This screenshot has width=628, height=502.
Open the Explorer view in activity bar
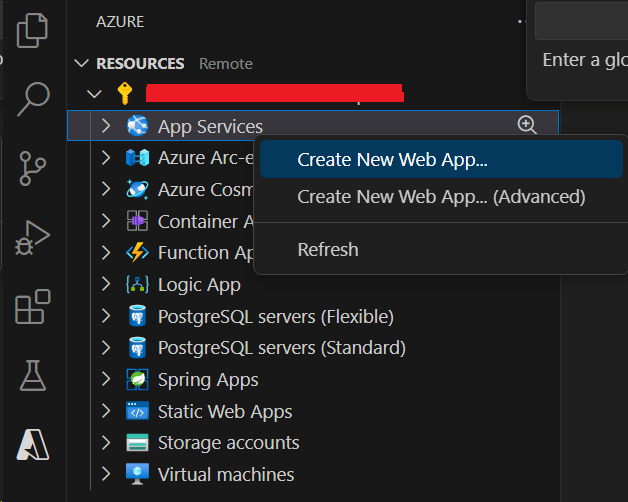click(x=33, y=30)
